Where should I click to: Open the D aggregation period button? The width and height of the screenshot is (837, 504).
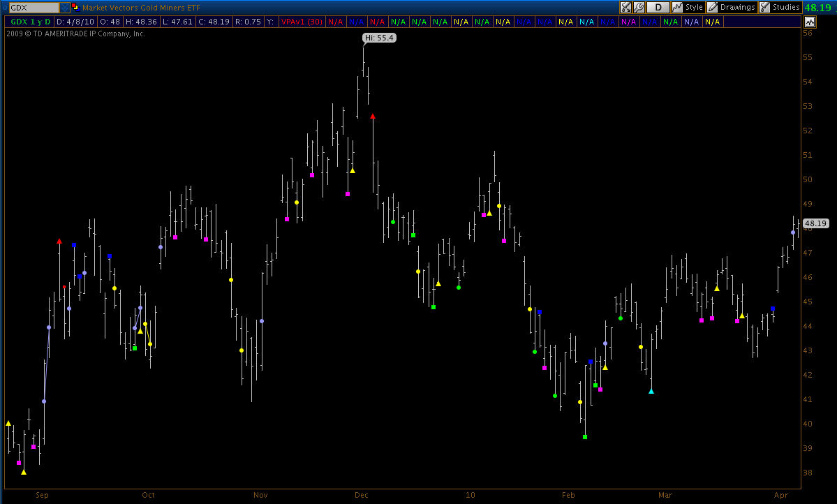(x=658, y=7)
